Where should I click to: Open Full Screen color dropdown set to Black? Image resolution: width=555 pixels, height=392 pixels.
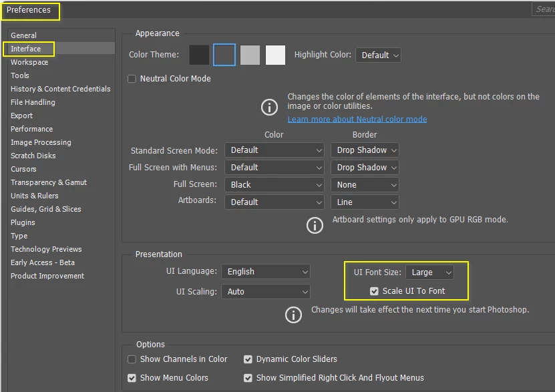click(x=274, y=185)
